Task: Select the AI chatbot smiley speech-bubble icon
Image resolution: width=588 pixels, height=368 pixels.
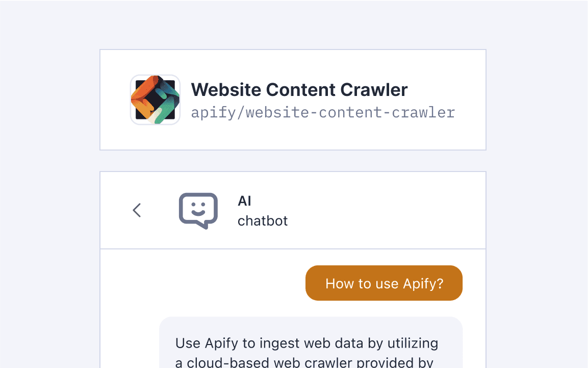Action: (x=198, y=210)
